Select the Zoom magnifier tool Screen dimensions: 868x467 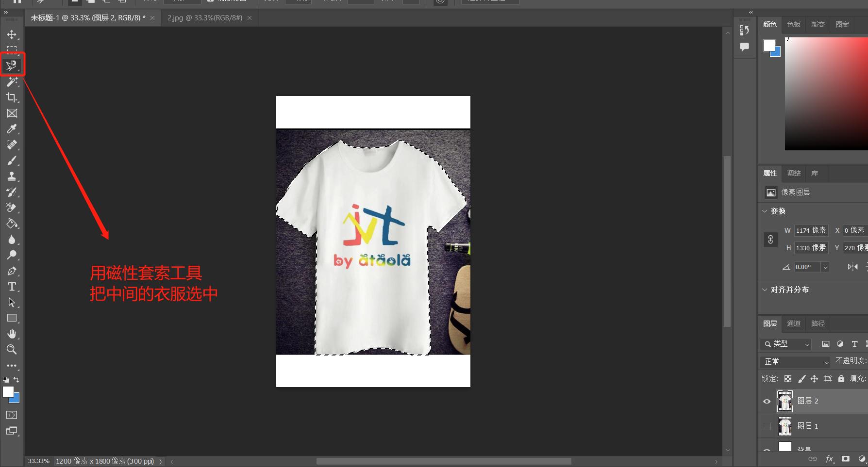[12, 349]
